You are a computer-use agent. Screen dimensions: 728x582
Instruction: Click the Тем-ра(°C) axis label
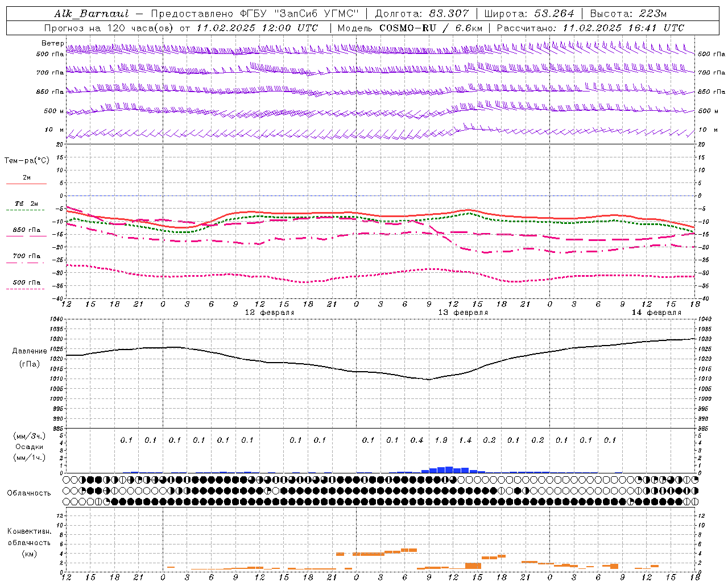click(x=27, y=161)
